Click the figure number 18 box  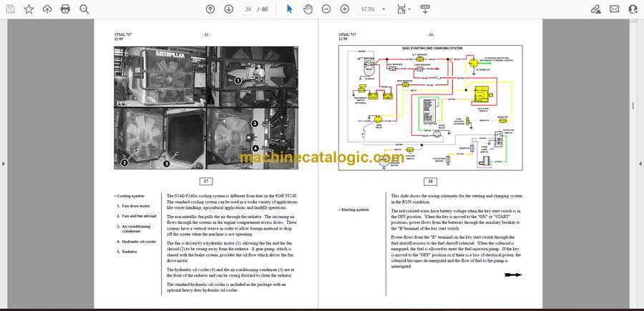coord(431,182)
